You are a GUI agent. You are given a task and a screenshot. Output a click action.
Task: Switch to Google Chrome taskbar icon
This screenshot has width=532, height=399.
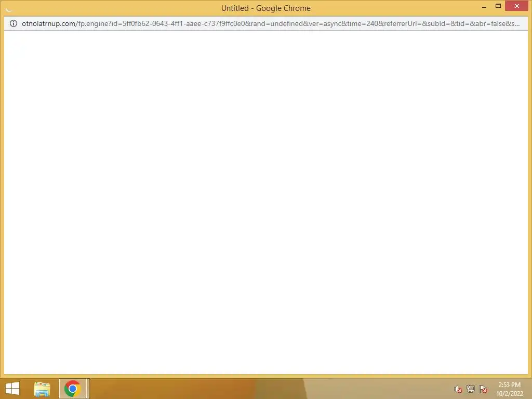[73, 389]
